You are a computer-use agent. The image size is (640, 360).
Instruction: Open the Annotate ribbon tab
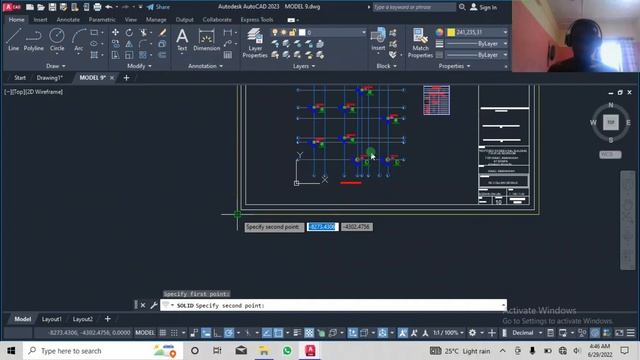pyautogui.click(x=68, y=20)
